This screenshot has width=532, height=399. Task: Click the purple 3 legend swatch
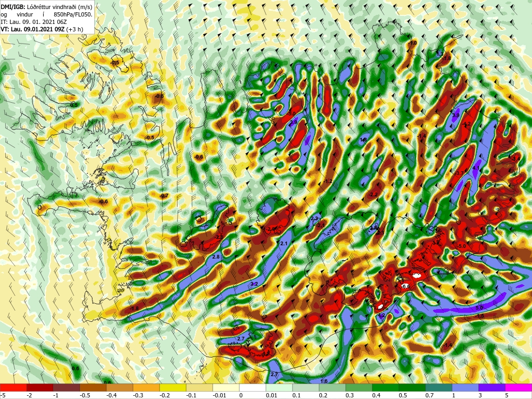(x=492, y=387)
